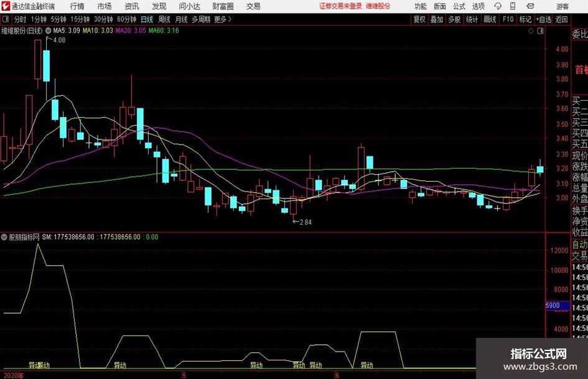Image resolution: width=588 pixels, height=379 pixels.
Task: Switch to the 60分钟 period
Action: pos(126,19)
